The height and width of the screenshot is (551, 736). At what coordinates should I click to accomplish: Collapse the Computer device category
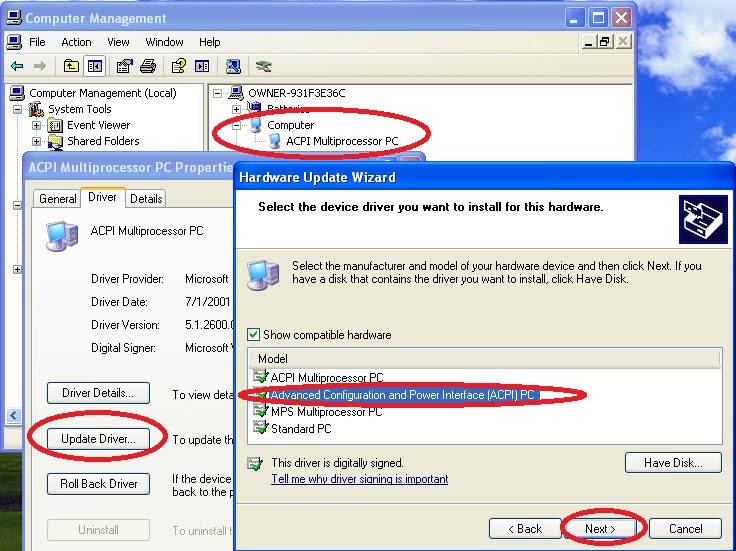[x=237, y=125]
